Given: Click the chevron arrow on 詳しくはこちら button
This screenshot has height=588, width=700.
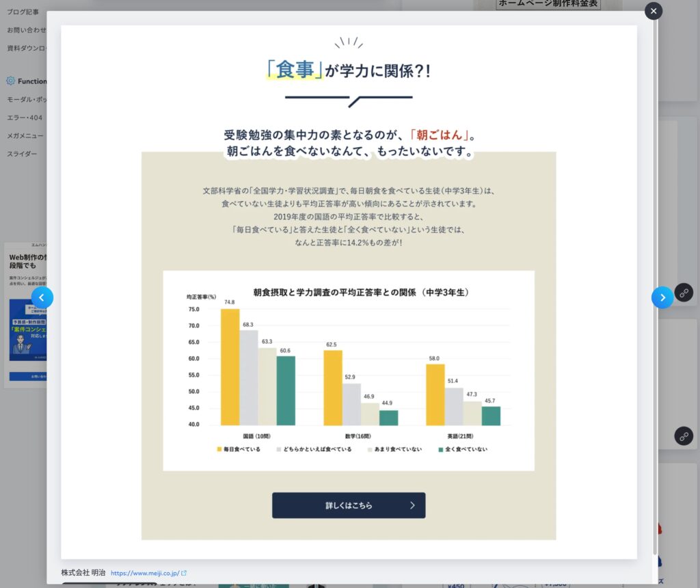Looking at the screenshot, I should click(x=412, y=505).
